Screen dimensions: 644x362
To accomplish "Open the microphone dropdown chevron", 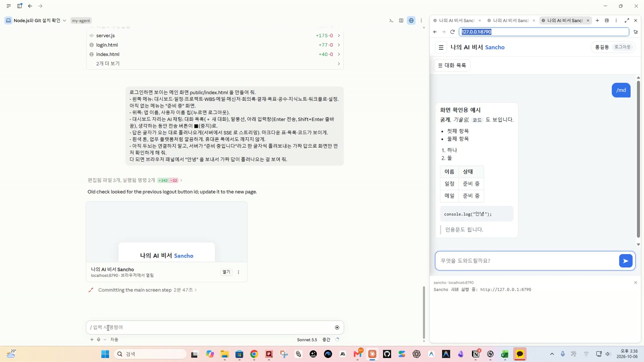I will tap(105, 339).
